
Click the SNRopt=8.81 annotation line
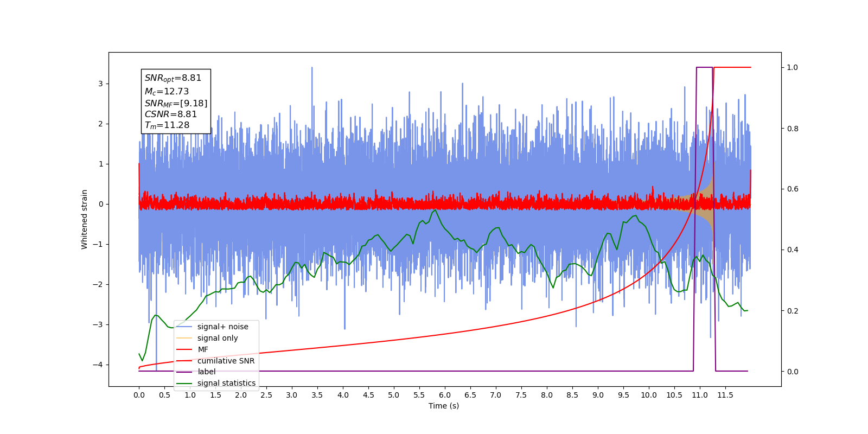173,78
